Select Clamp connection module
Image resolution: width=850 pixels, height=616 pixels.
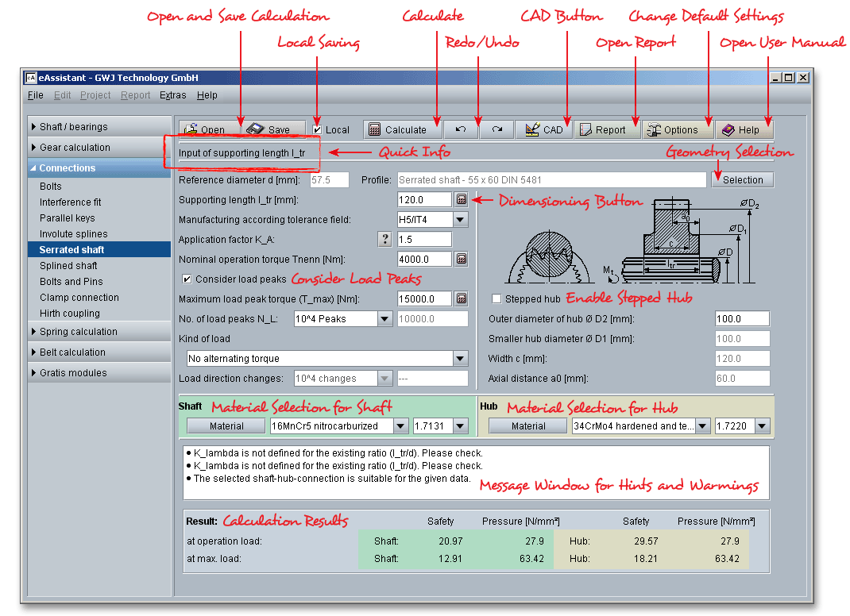[99, 297]
